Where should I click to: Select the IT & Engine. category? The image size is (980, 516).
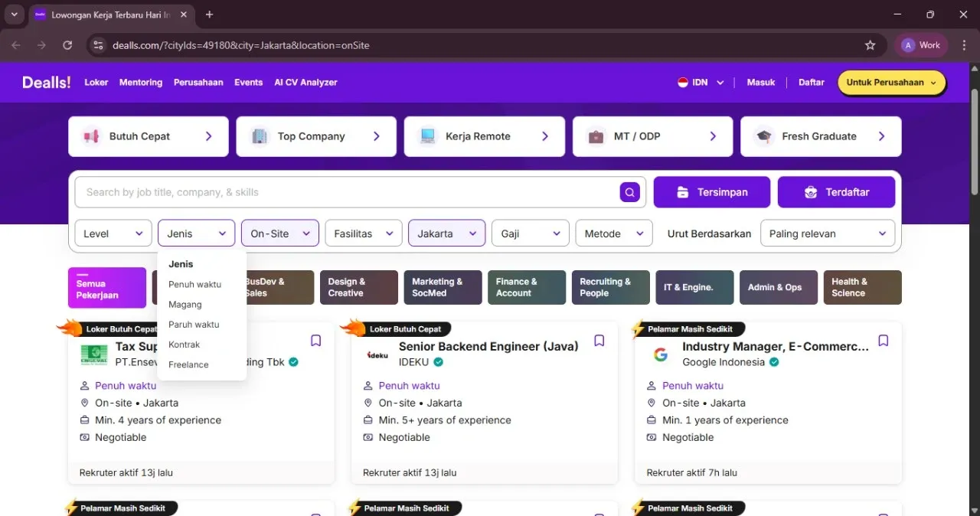tap(694, 287)
